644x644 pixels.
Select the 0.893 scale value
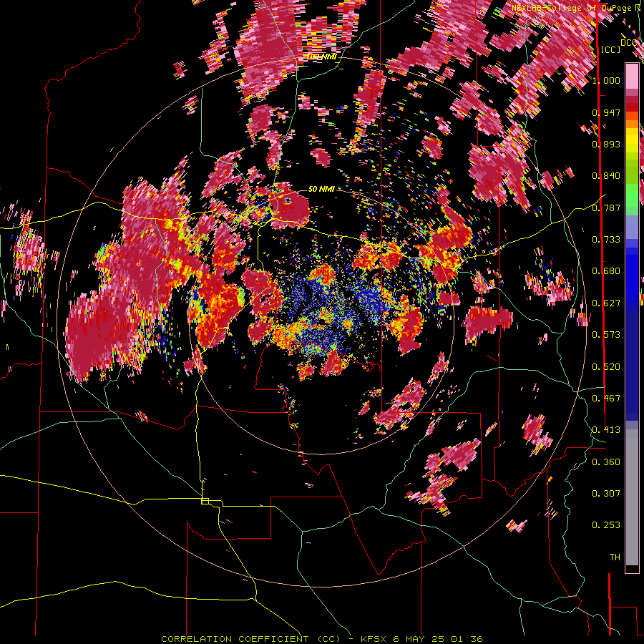click(606, 144)
